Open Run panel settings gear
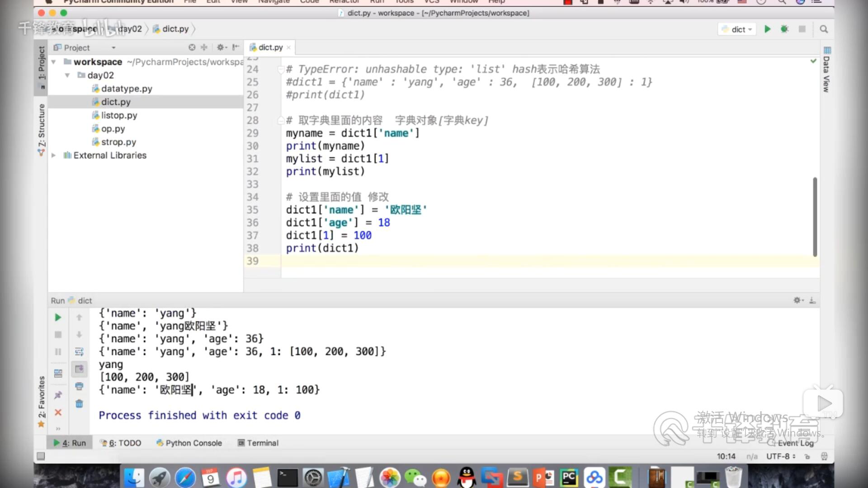Viewport: 868px width, 488px height. click(798, 300)
